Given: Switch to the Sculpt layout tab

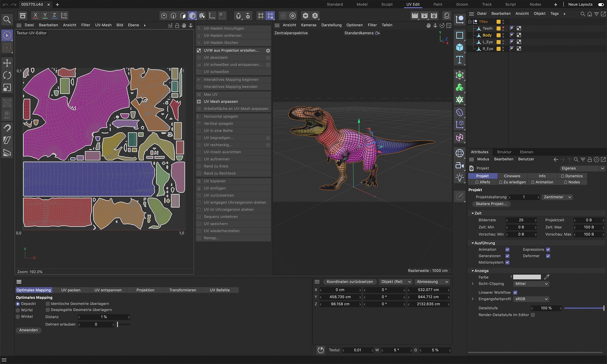Looking at the screenshot, I should click(387, 4).
